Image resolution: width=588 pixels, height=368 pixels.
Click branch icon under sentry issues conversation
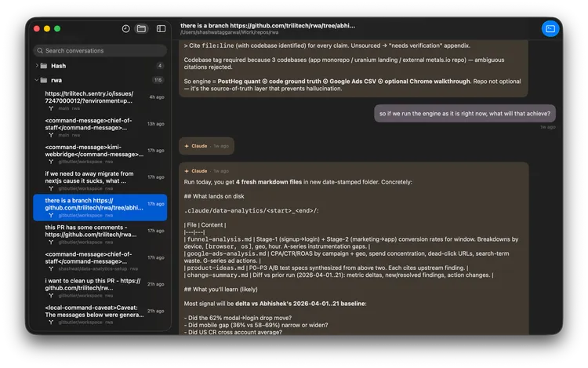tap(51, 108)
